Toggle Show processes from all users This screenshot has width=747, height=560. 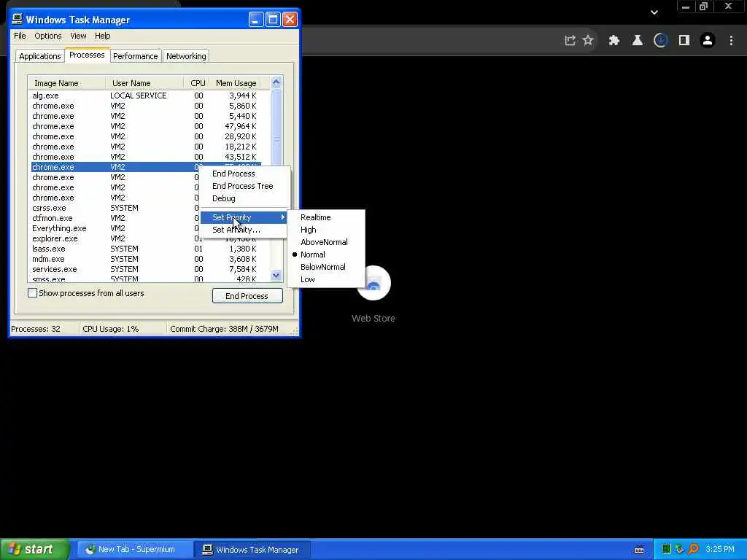(32, 293)
